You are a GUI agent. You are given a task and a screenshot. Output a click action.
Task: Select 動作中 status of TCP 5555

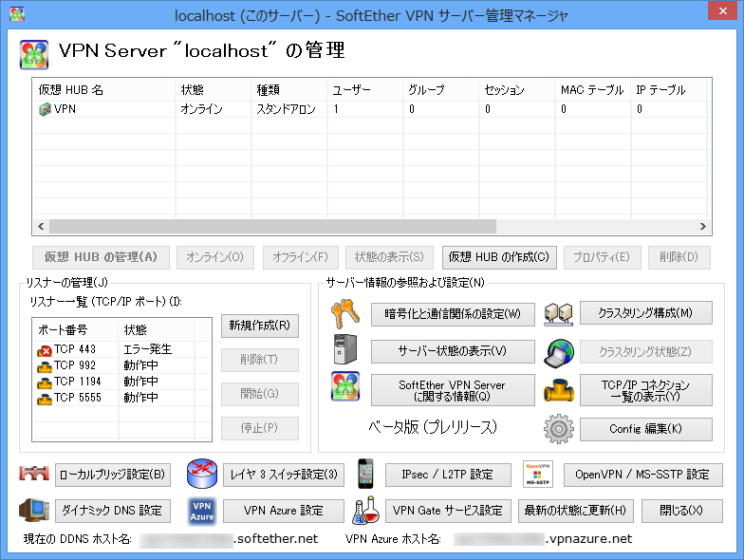pos(140,399)
